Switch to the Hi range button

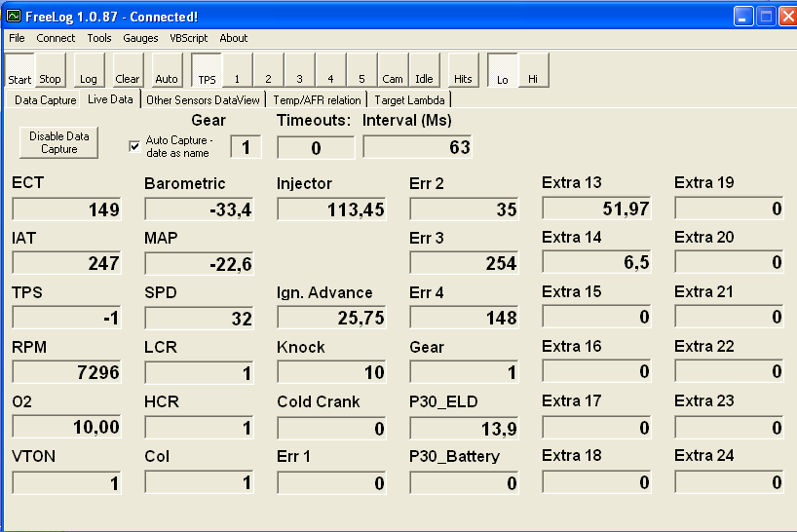[x=533, y=70]
